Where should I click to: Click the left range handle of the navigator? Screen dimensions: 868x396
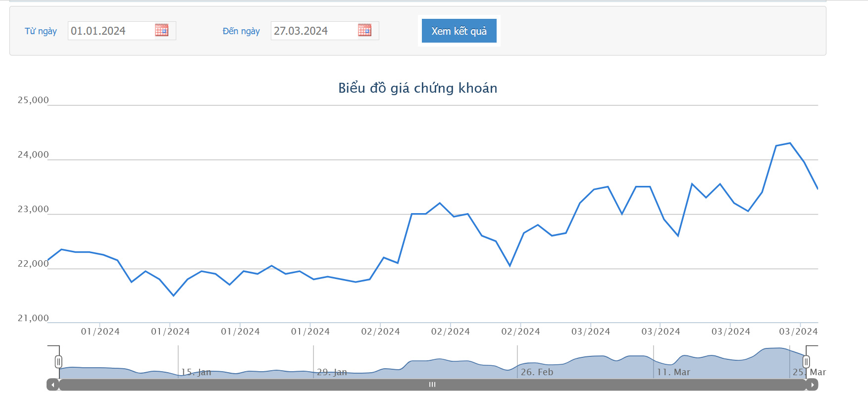(x=58, y=362)
